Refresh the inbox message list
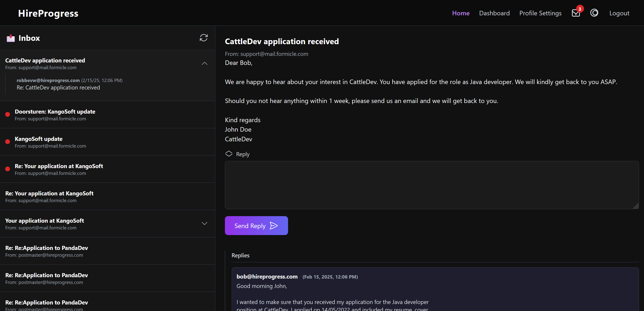This screenshot has height=311, width=644. pyautogui.click(x=203, y=38)
